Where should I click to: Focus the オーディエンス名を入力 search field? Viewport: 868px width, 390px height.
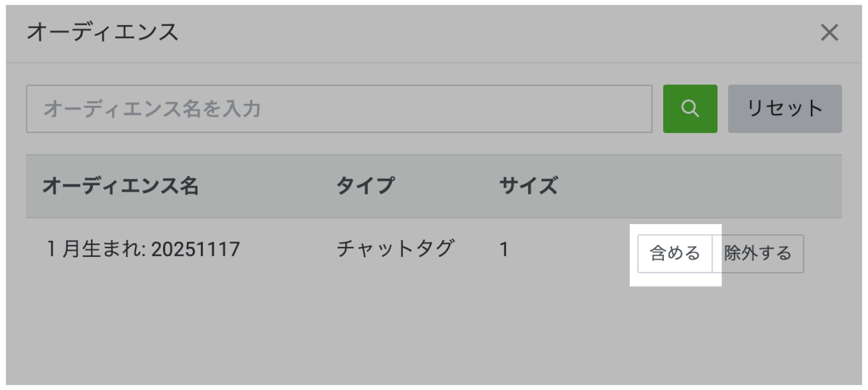point(336,109)
